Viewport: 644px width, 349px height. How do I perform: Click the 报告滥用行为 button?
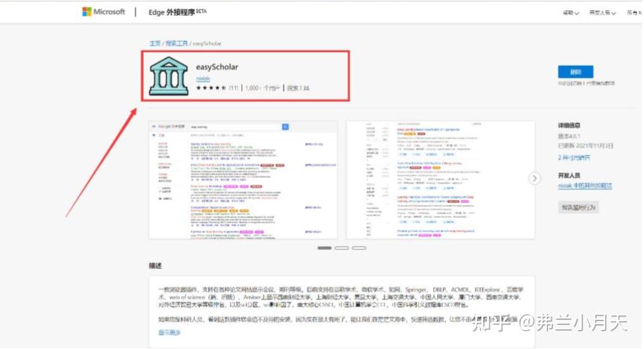(x=579, y=207)
